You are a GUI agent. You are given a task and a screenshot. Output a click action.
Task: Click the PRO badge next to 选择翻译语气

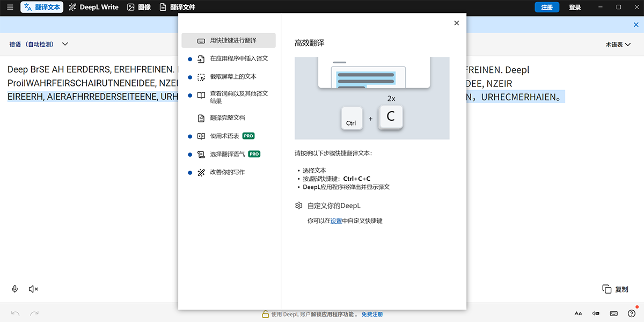254,154
